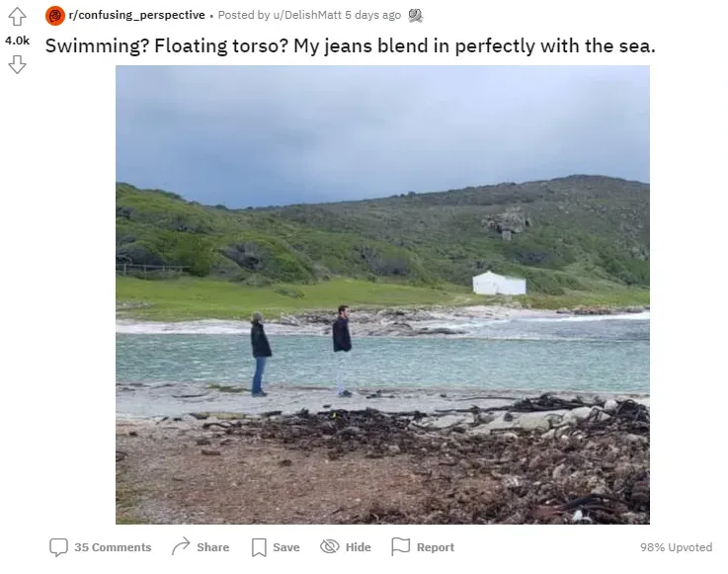This screenshot has height=574, width=728.
Task: Click the Hide button label
Action: [358, 547]
